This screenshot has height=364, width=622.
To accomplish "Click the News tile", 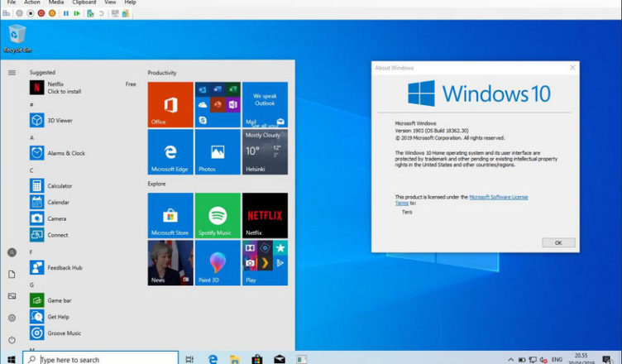I will 170,263.
